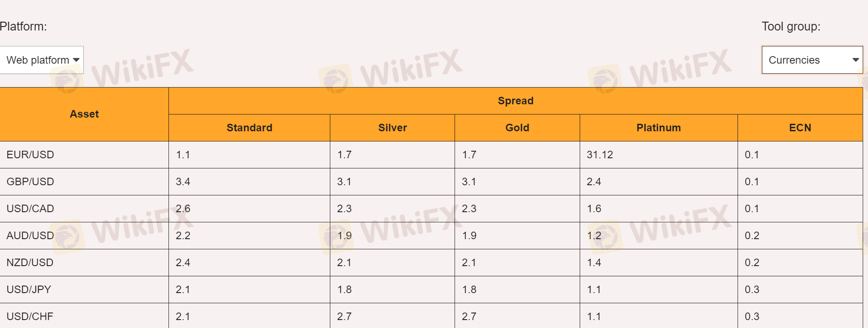Viewport: 868px width, 328px height.
Task: Click the NZD/USD asset cell
Action: tap(30, 263)
